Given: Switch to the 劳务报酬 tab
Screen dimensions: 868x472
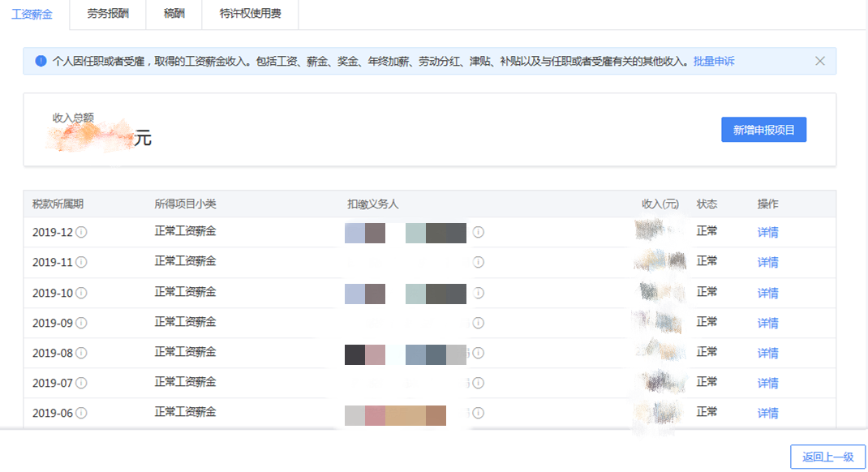Looking at the screenshot, I should (107, 14).
